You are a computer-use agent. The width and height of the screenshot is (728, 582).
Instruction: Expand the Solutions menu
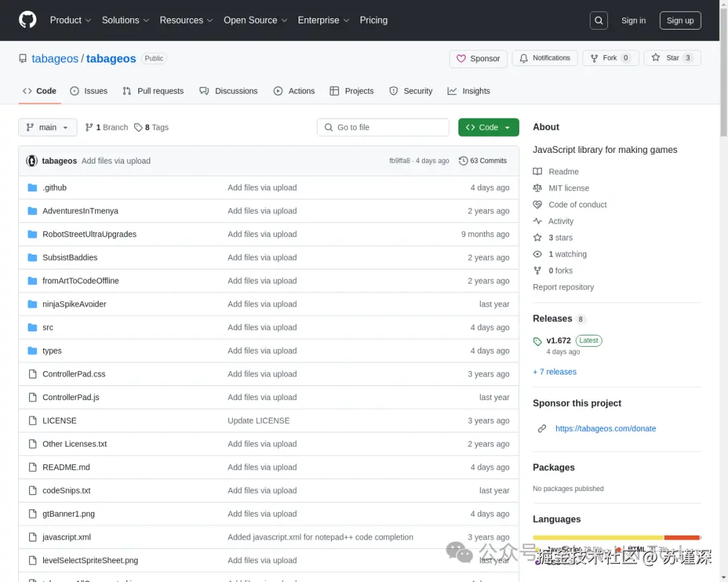[x=125, y=20]
